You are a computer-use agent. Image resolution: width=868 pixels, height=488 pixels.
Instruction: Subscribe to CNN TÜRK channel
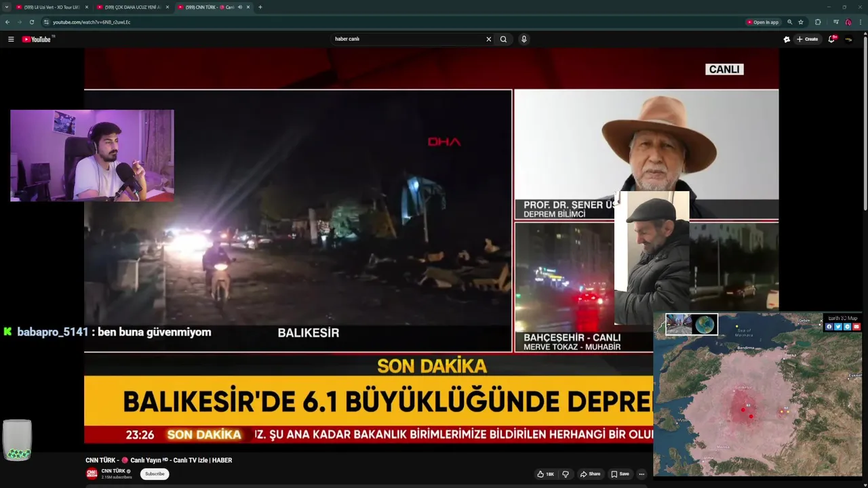tap(155, 474)
